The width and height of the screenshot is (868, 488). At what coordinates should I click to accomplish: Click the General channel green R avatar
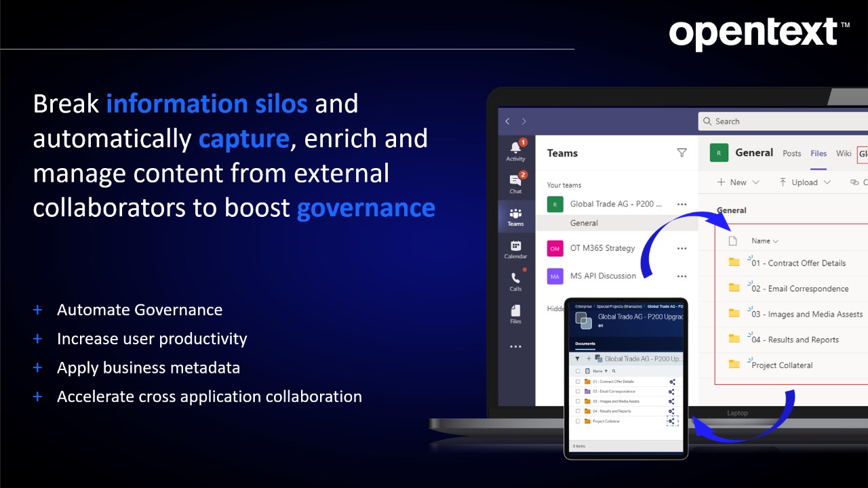[x=719, y=153]
